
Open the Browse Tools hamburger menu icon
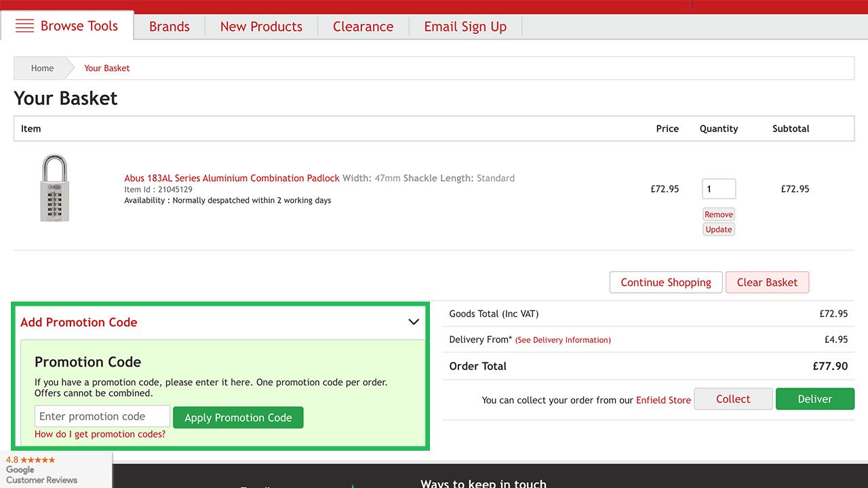click(24, 26)
